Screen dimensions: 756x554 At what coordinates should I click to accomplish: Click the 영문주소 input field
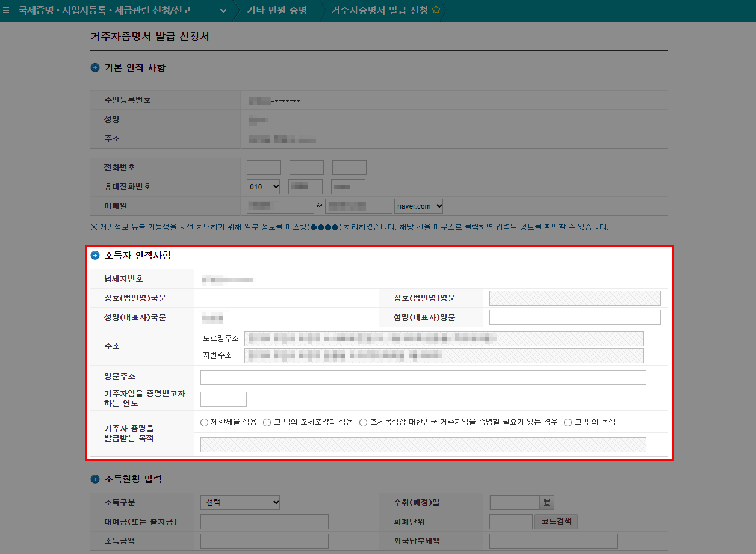[x=421, y=377]
